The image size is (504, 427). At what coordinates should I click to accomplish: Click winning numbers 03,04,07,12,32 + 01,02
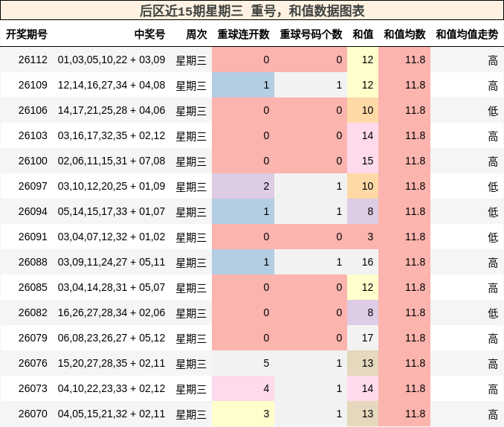[112, 237]
